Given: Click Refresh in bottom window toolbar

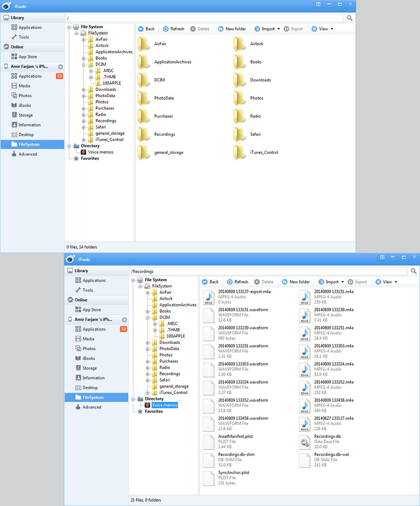Looking at the screenshot, I should pyautogui.click(x=237, y=282).
